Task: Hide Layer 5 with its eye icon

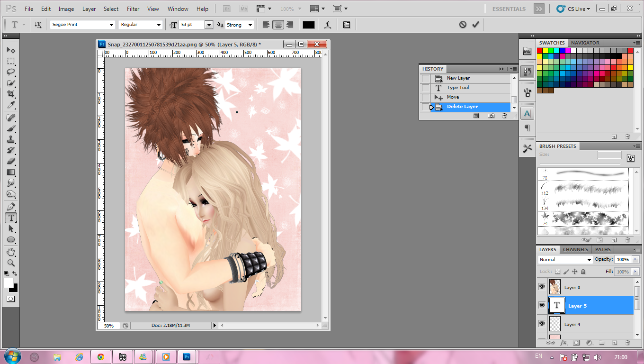Action: click(542, 306)
